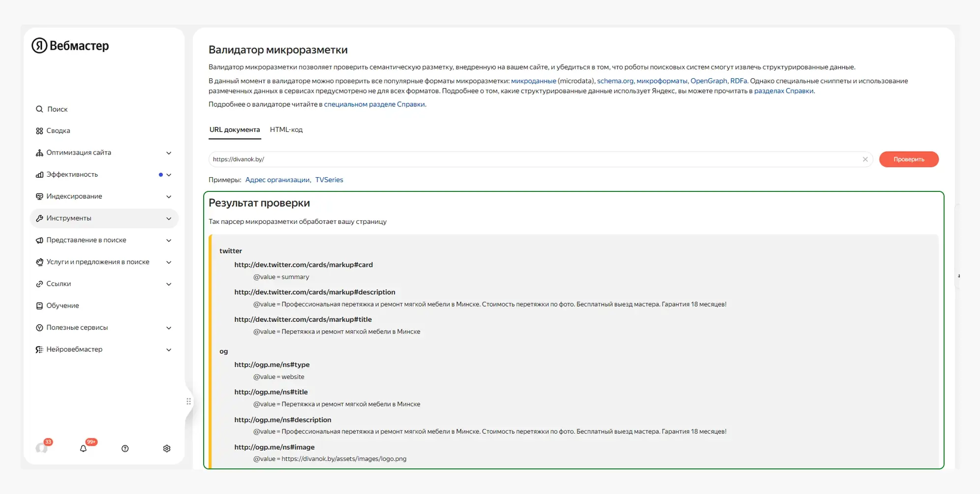Open the микроданные link

click(533, 81)
